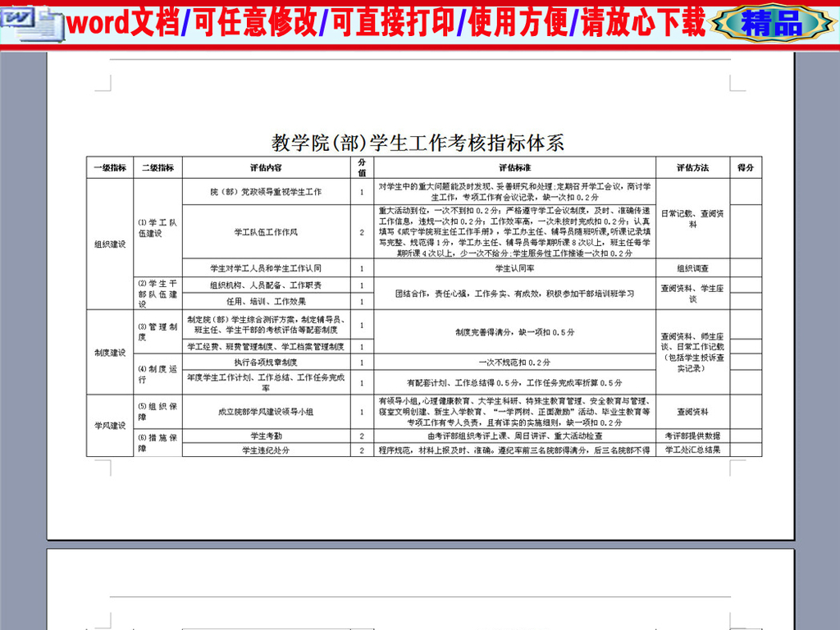This screenshot has width=840, height=630.
Task: Click the 组织调查 method cell
Action: [692, 268]
